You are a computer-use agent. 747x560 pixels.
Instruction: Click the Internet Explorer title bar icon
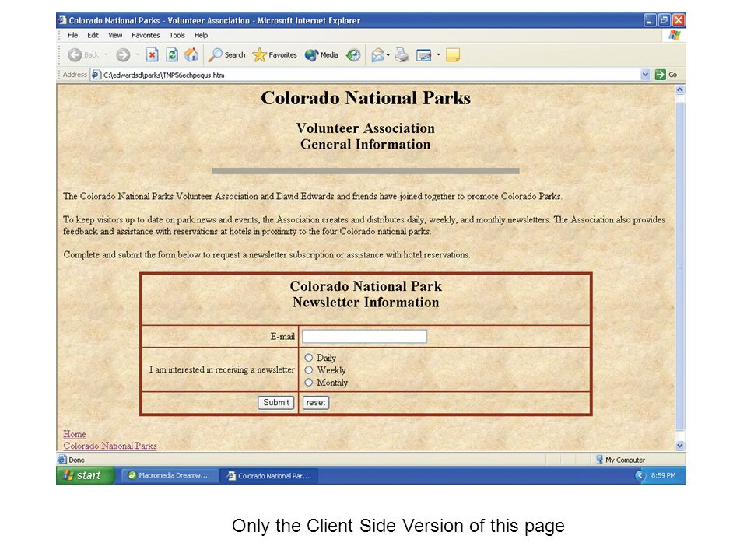pos(62,20)
